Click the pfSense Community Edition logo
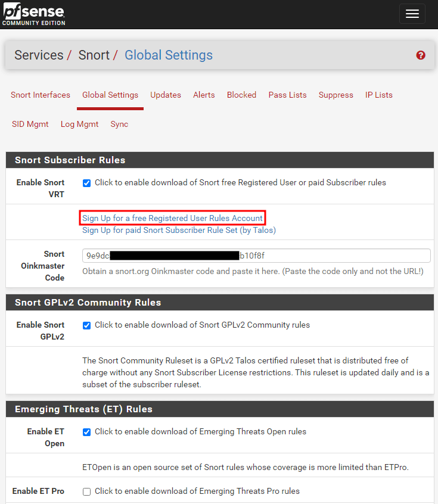The height and width of the screenshot is (504, 438). 33,14
